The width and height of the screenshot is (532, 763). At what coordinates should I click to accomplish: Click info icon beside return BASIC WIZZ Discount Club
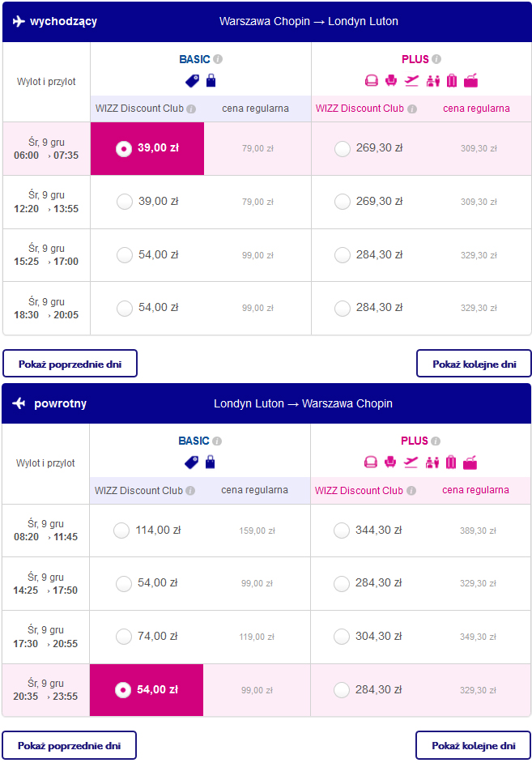click(x=190, y=491)
